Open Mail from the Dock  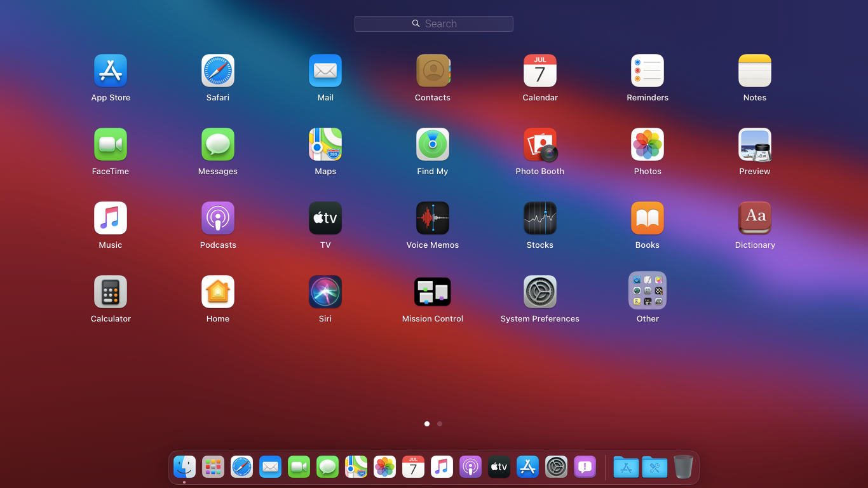click(271, 467)
